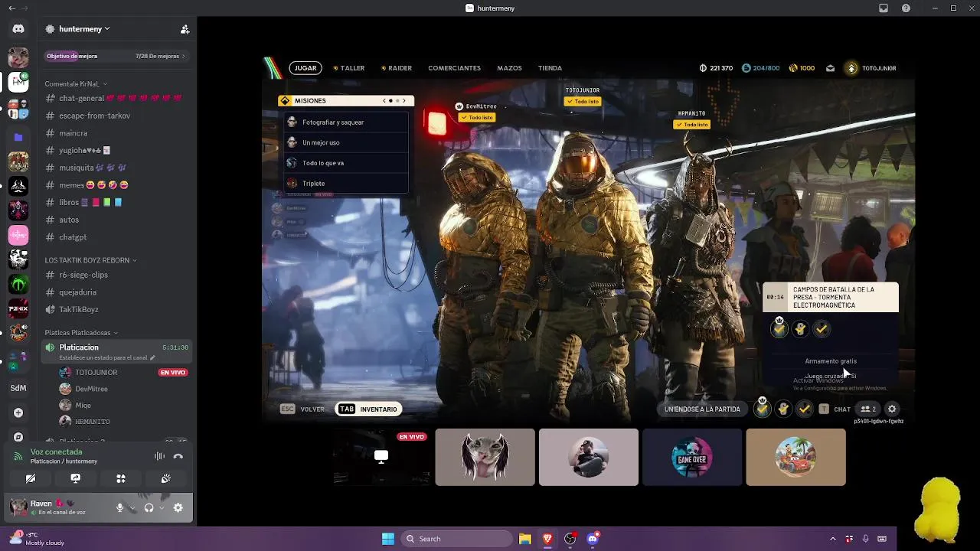Image resolution: width=980 pixels, height=551 pixels.
Task: Open chat-general channel
Action: 116,98
